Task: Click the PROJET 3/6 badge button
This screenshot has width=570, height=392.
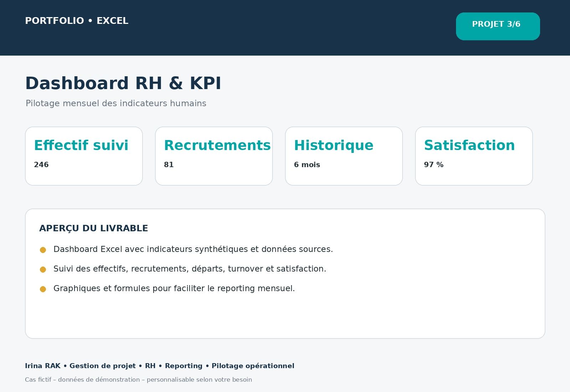Action: [x=498, y=26]
